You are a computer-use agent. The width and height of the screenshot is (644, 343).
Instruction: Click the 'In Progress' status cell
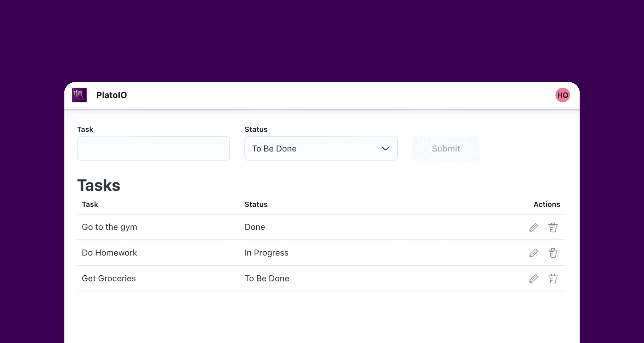(266, 253)
